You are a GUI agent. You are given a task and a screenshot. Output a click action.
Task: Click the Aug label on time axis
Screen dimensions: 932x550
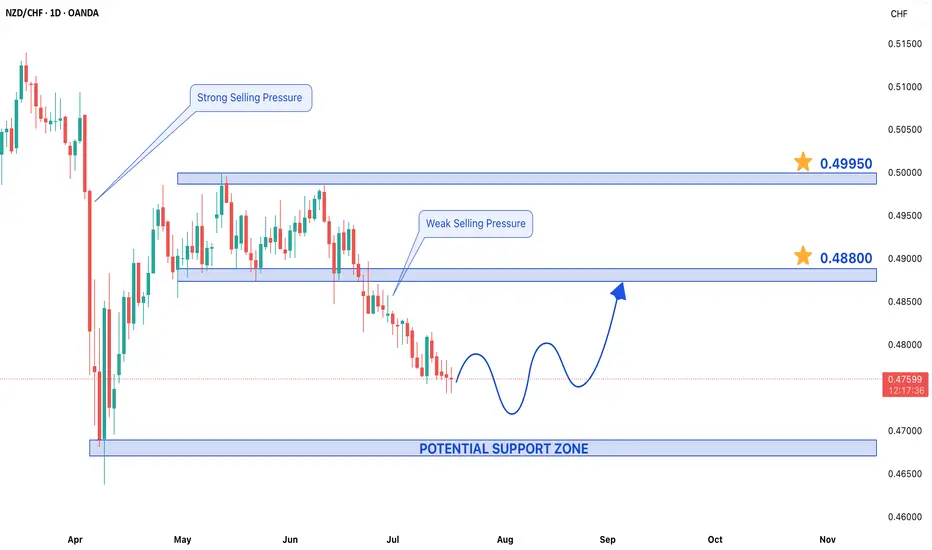coord(505,540)
